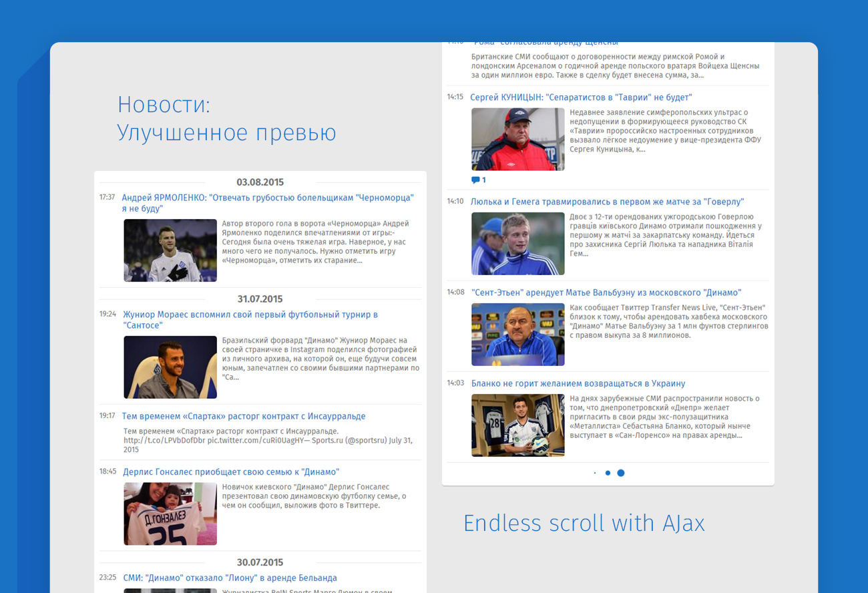Click the Бланко locker room thumbnail

[518, 425]
